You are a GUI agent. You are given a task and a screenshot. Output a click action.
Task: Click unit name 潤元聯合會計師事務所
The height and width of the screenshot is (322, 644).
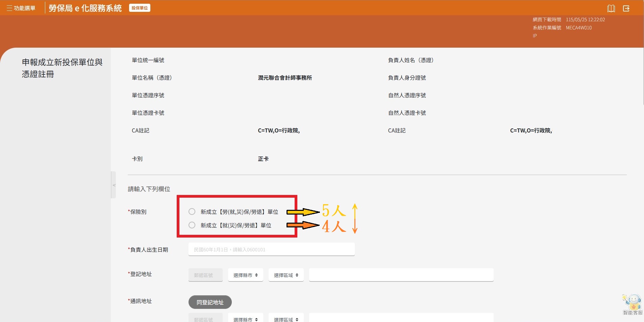(285, 78)
